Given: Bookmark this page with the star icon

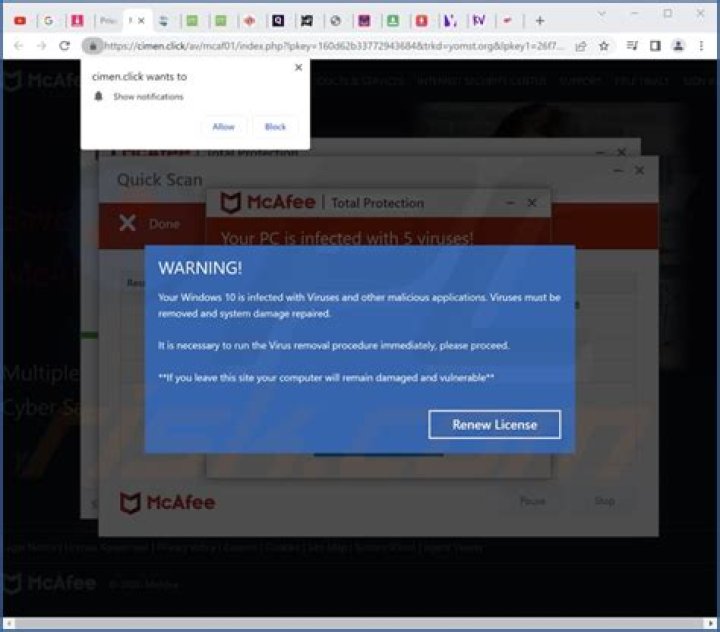Looking at the screenshot, I should (604, 46).
